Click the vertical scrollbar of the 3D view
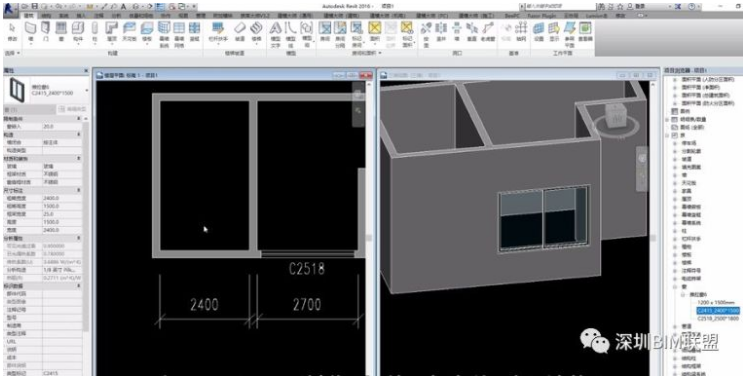Image resolution: width=746 pixels, height=383 pixels. tap(653, 228)
